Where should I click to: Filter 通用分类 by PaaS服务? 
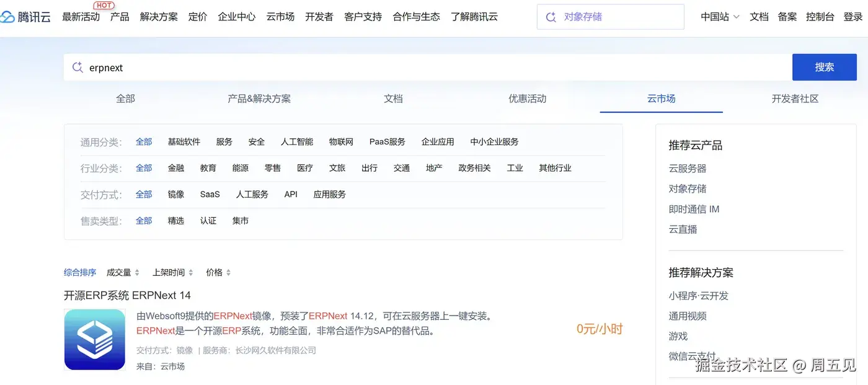pos(387,142)
